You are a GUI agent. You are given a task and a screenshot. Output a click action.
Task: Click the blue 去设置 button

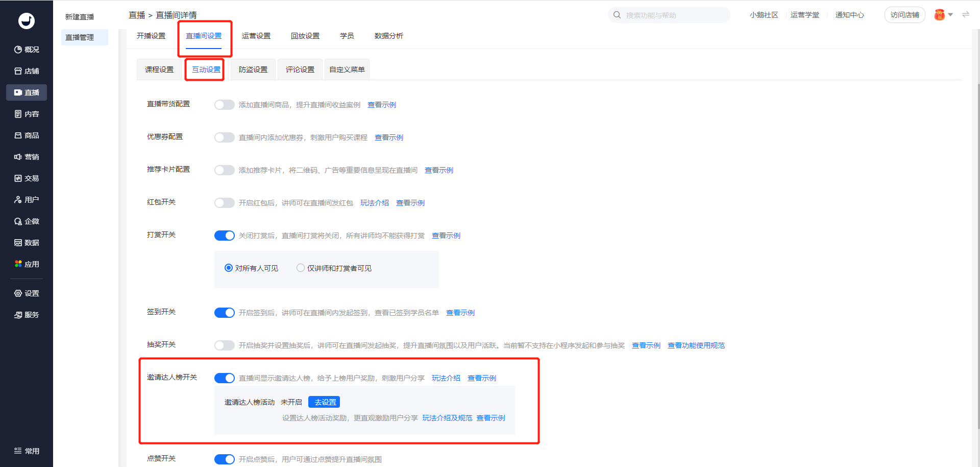325,402
